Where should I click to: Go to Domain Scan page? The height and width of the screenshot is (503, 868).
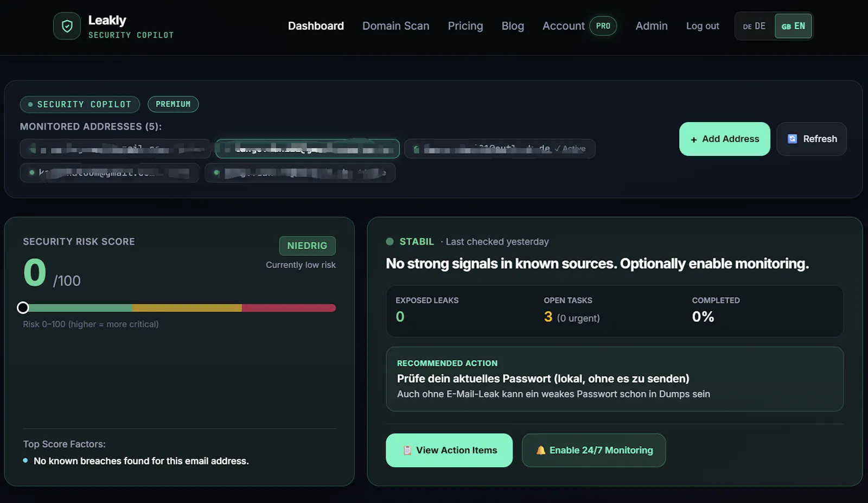click(x=395, y=26)
